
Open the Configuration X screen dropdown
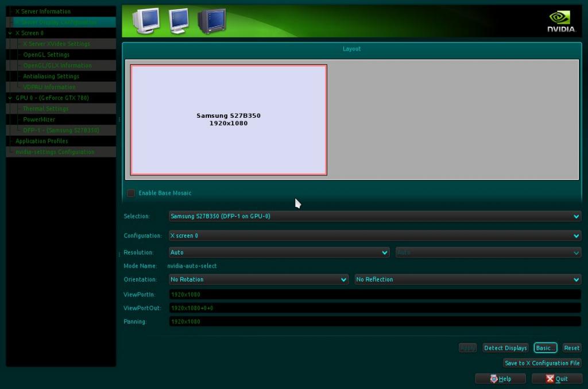375,236
